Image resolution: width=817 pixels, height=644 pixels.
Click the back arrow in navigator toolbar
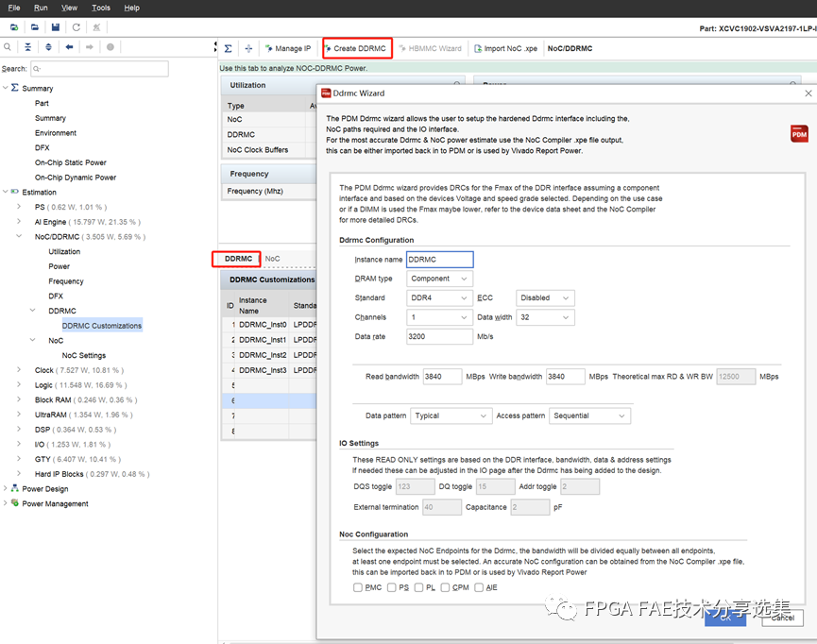point(69,47)
